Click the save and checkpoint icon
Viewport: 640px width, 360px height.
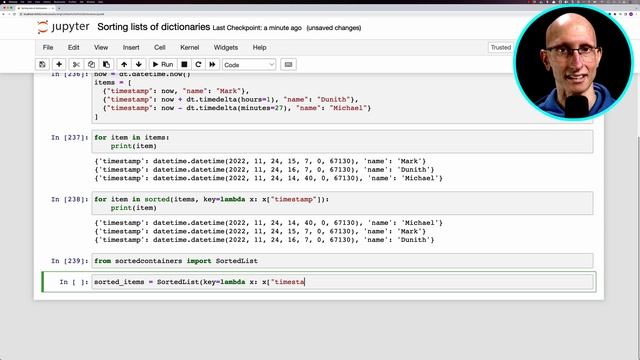tap(42, 64)
